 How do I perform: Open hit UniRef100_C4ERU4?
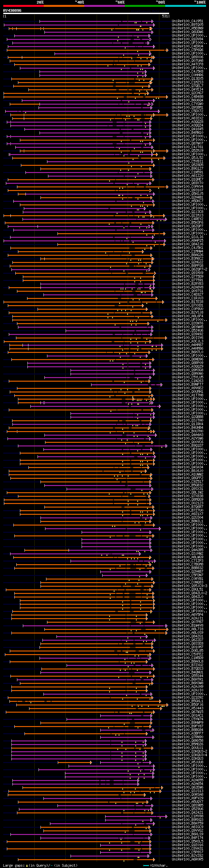(x=187, y=46)
